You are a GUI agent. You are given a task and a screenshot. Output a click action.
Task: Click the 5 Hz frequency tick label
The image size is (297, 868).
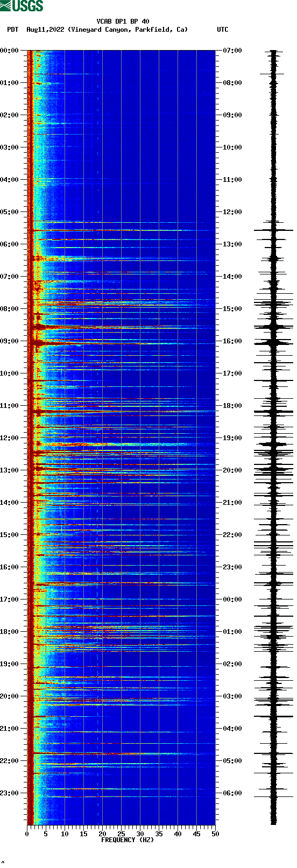tap(46, 834)
